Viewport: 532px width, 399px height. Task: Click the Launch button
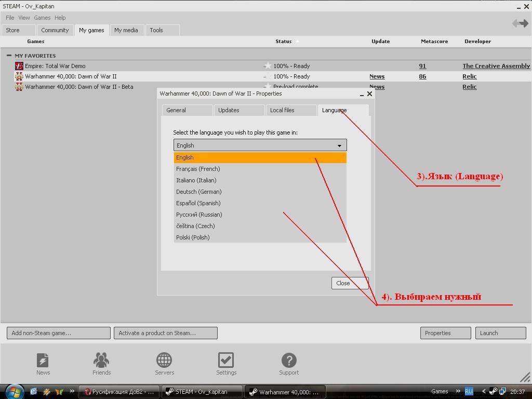500,333
